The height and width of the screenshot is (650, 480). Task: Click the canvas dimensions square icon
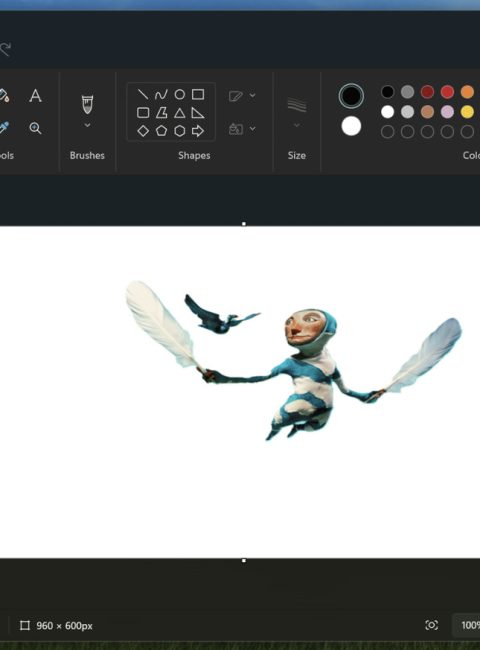(25, 626)
